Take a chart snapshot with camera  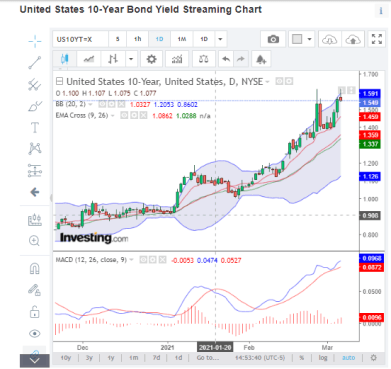pyautogui.click(x=273, y=39)
